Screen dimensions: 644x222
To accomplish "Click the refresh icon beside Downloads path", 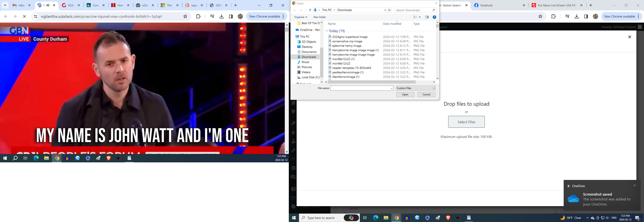I will [389, 10].
